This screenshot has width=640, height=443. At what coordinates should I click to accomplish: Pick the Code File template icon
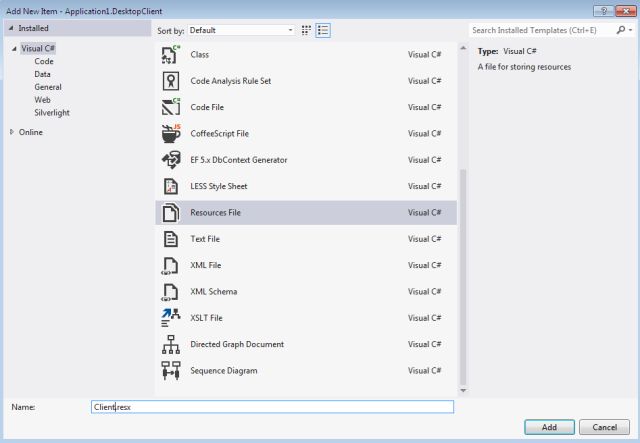pyautogui.click(x=171, y=107)
